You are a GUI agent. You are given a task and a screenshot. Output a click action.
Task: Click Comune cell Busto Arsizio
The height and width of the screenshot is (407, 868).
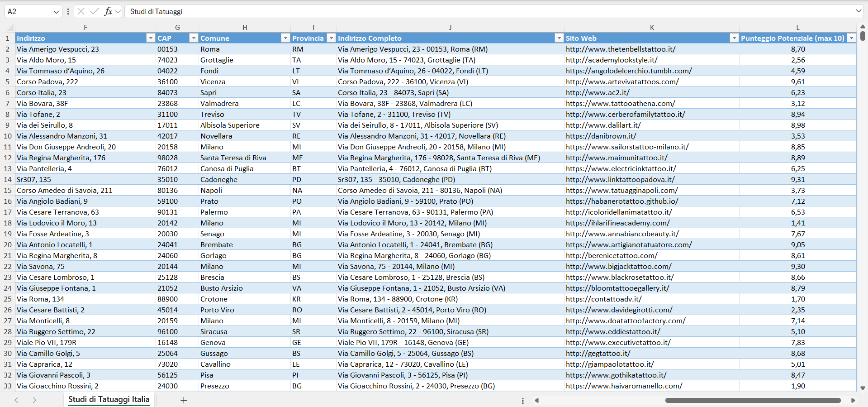[x=245, y=288]
